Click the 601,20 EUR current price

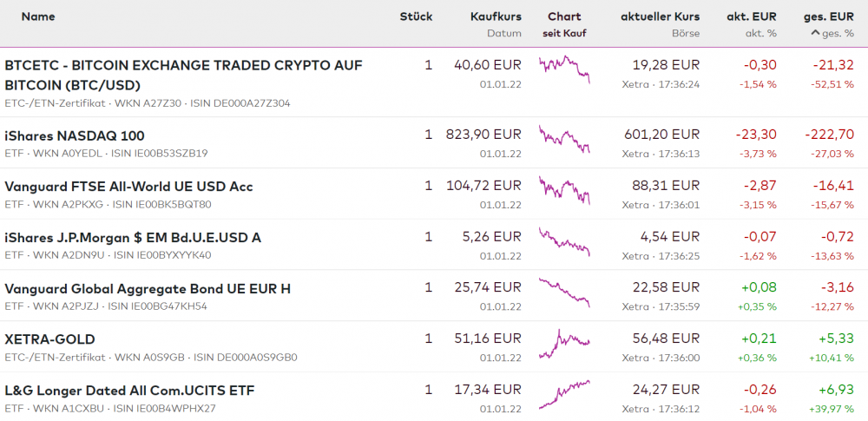click(661, 135)
